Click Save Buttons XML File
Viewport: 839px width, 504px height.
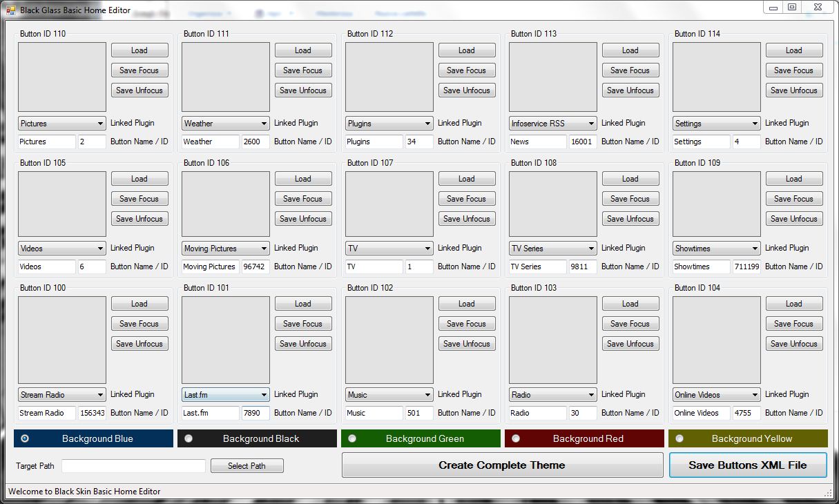(x=747, y=465)
